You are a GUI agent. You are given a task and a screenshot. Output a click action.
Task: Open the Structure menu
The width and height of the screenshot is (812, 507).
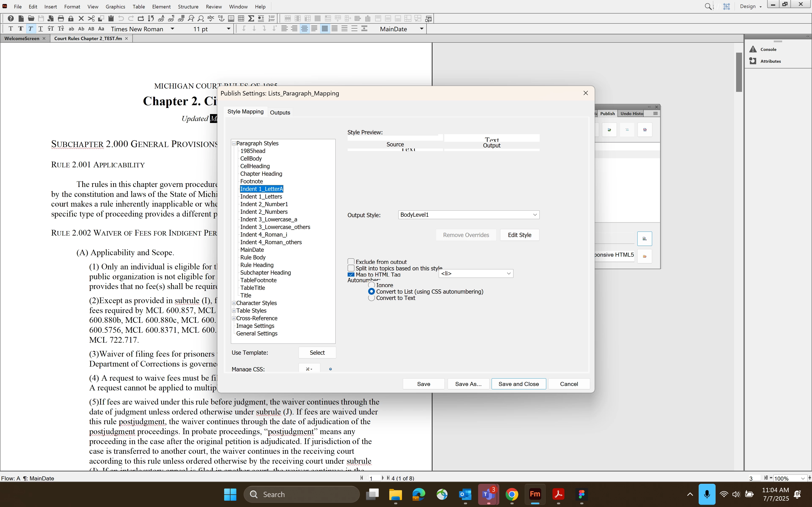(x=188, y=6)
